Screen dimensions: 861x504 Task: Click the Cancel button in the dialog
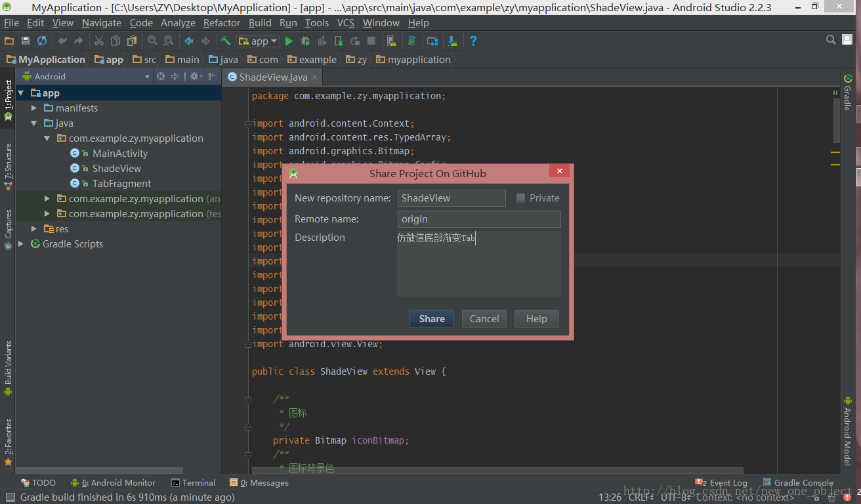click(x=484, y=319)
